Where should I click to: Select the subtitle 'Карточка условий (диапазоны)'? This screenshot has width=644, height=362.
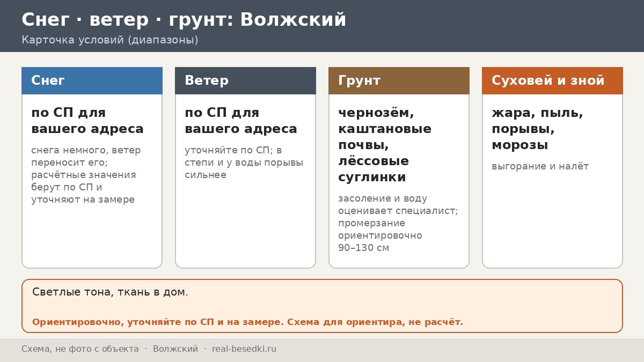[x=109, y=40]
